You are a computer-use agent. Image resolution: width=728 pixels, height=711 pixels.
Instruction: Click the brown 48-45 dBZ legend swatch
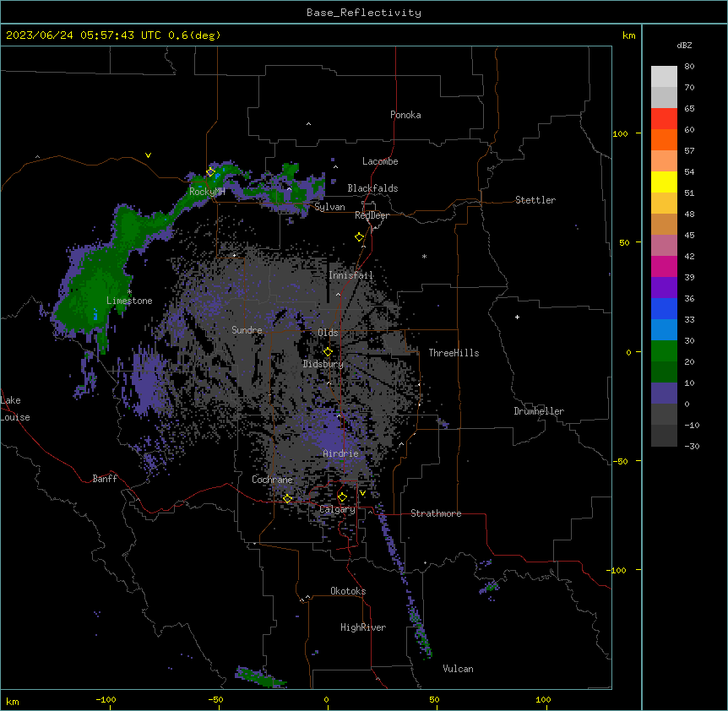(x=664, y=225)
